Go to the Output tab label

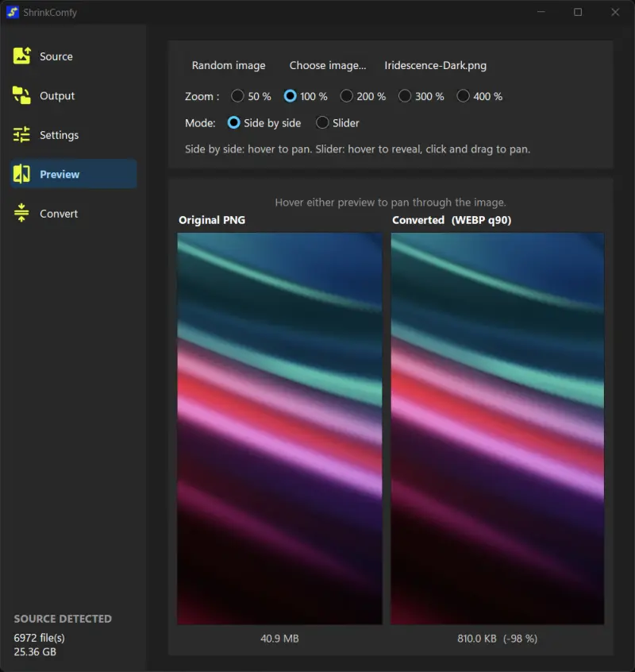point(57,96)
